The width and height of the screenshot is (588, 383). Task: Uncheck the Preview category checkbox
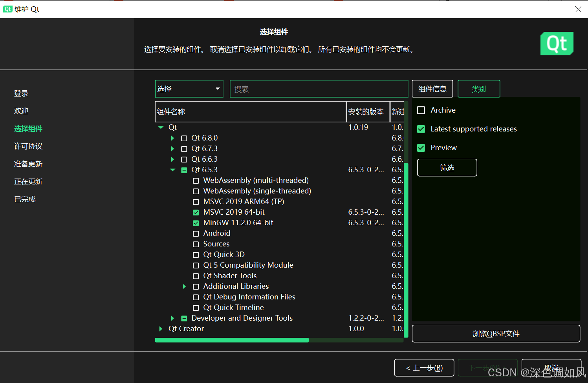click(421, 148)
